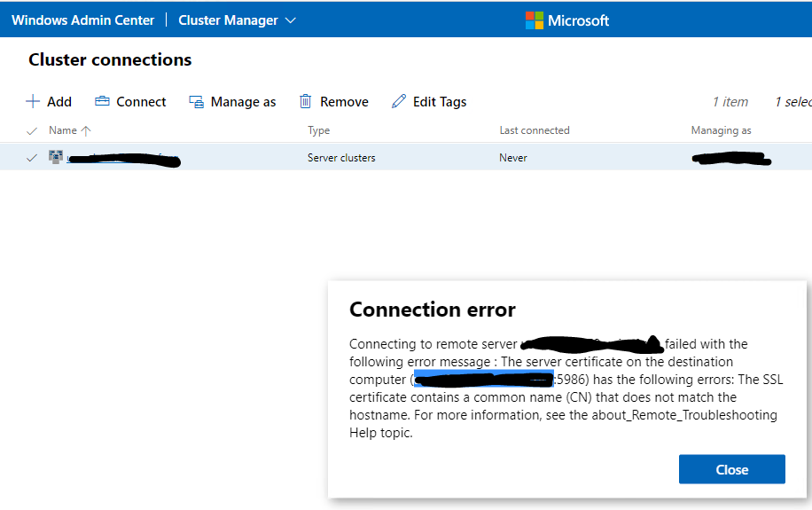Click the Name sort arrow
The image size is (812, 510).
tap(86, 130)
